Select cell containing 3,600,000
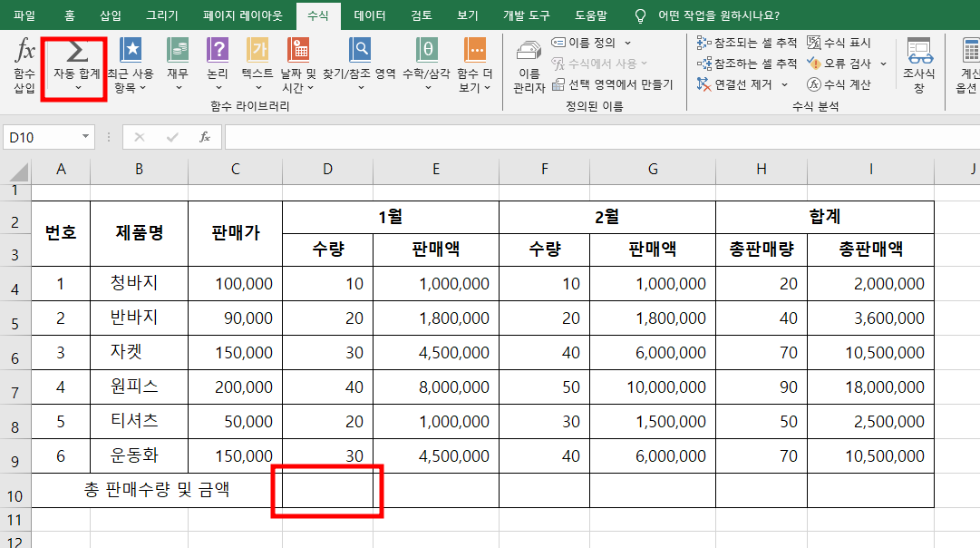 [870, 318]
